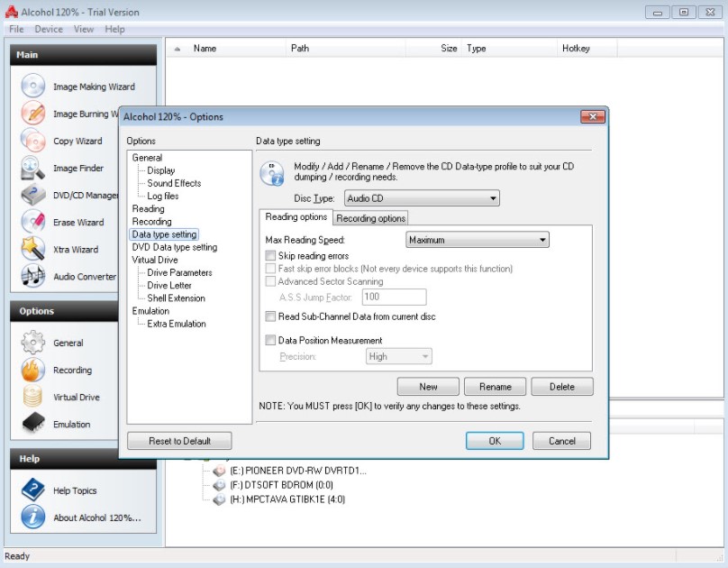This screenshot has width=728, height=568.
Task: Click the Alcohol 120% title bar logo
Action: point(11,12)
